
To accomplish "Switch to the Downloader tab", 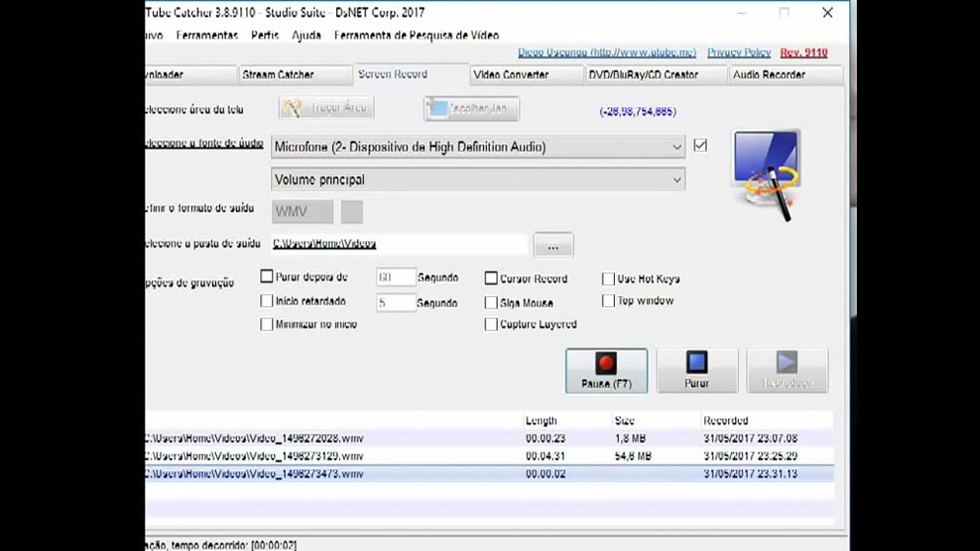I will point(191,75).
